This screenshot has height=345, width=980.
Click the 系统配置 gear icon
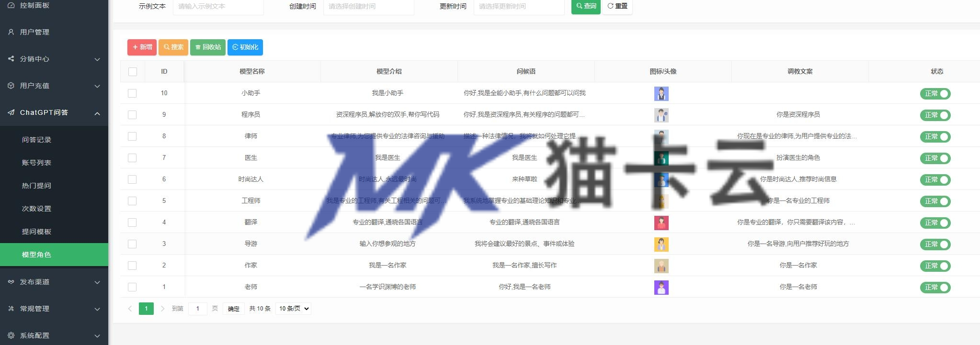(x=11, y=335)
